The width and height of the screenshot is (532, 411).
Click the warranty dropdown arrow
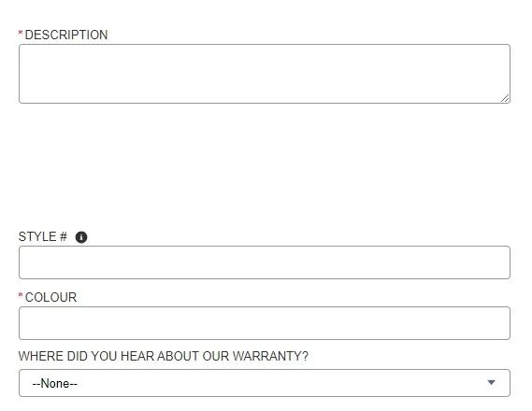[491, 383]
